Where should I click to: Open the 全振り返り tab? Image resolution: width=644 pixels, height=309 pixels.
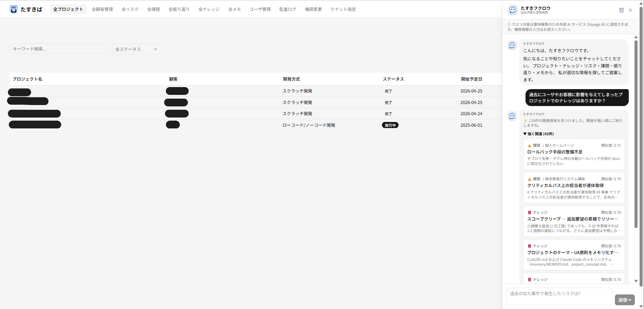[x=179, y=9]
